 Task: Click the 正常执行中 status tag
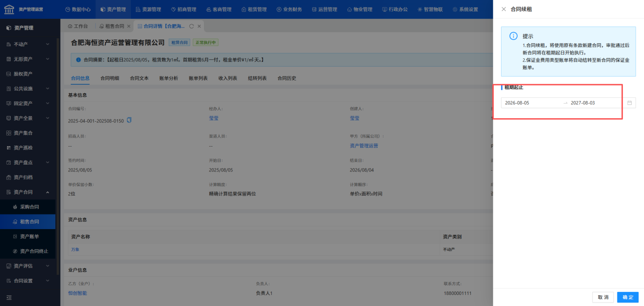coord(206,43)
